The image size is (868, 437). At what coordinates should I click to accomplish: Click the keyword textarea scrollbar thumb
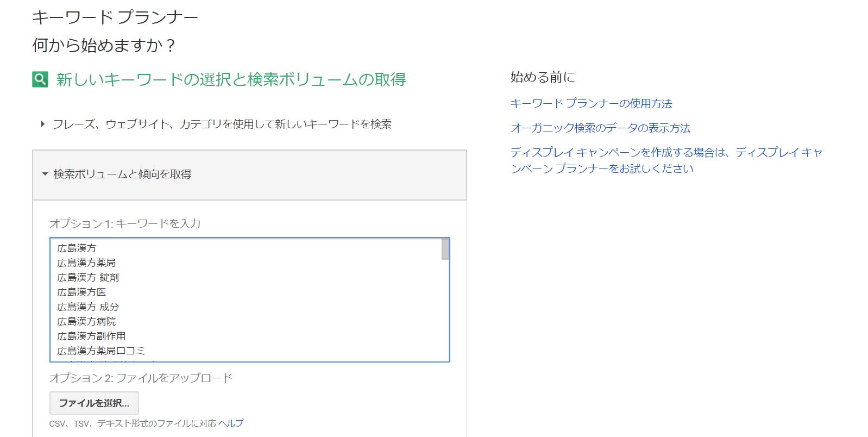445,249
